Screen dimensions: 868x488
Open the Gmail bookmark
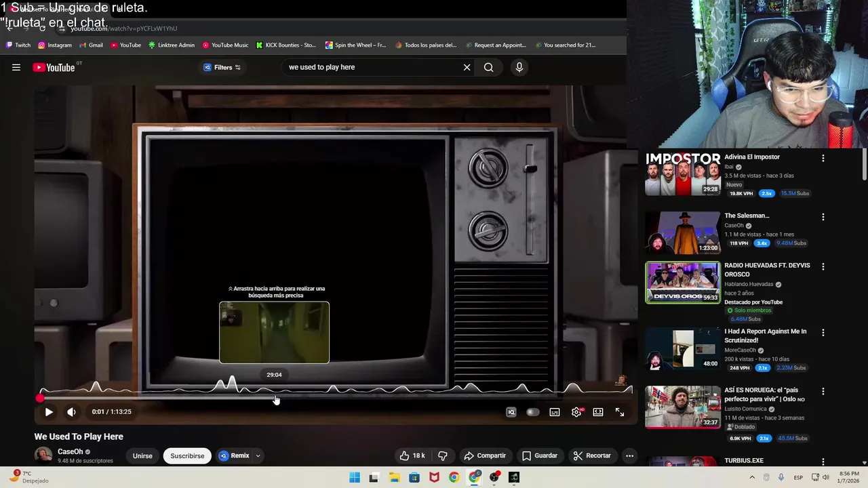[x=91, y=45]
